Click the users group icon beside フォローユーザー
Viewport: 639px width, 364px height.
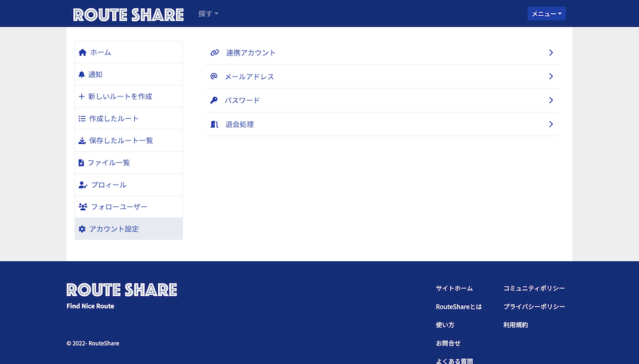[x=82, y=207]
